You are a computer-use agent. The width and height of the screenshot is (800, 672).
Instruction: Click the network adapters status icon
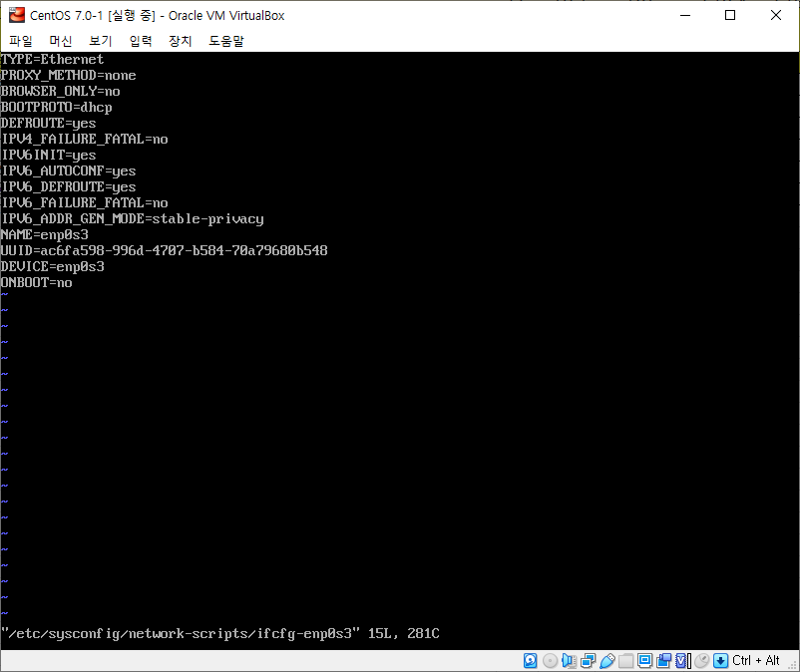[x=588, y=661]
